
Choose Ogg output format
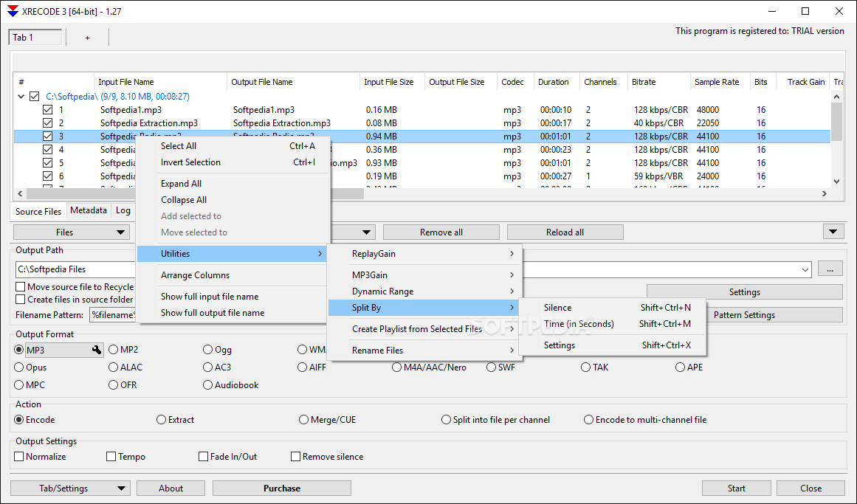[207, 349]
